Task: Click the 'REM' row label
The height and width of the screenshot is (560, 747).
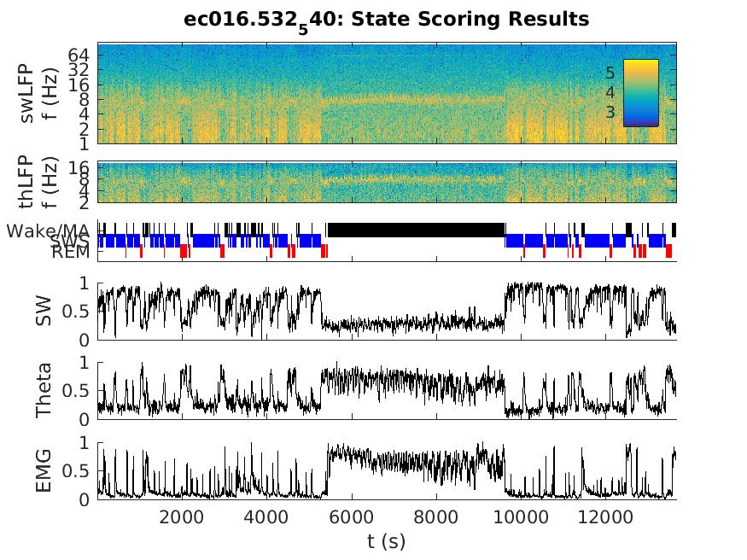Action: (x=70, y=253)
